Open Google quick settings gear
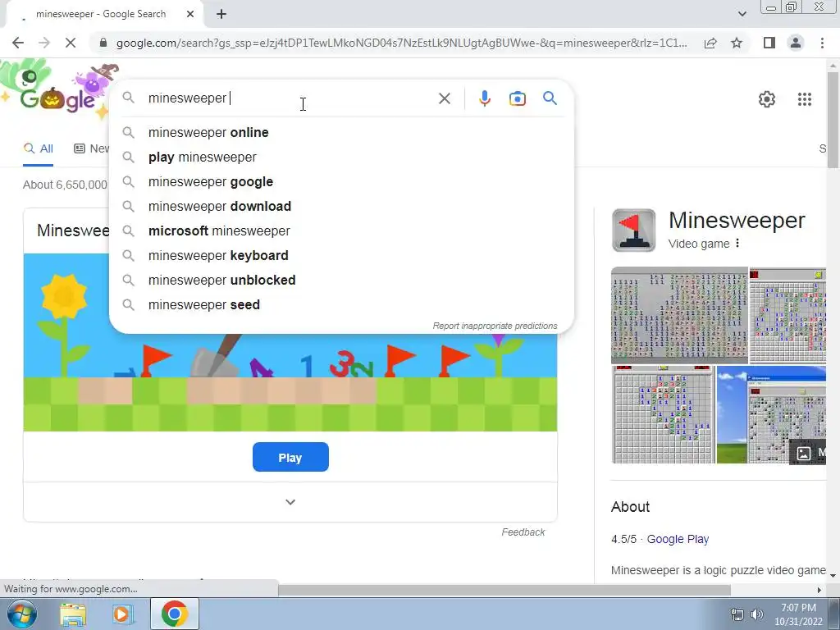Screen dimensions: 840x630 click(x=767, y=99)
